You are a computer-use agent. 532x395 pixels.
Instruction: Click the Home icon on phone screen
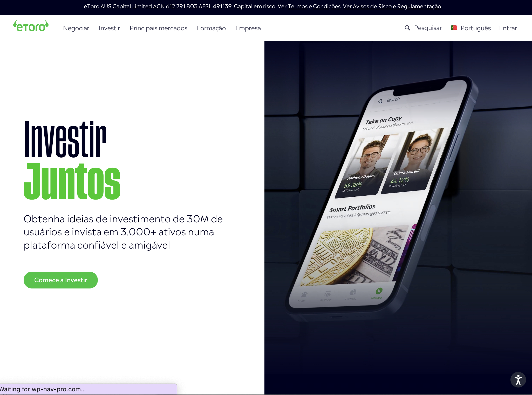304,295
